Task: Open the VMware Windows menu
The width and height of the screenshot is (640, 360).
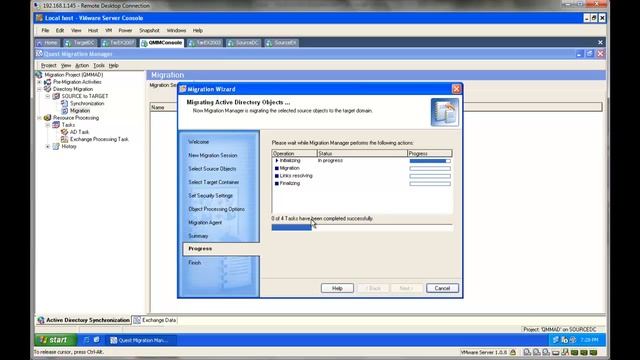Action: coord(176,31)
